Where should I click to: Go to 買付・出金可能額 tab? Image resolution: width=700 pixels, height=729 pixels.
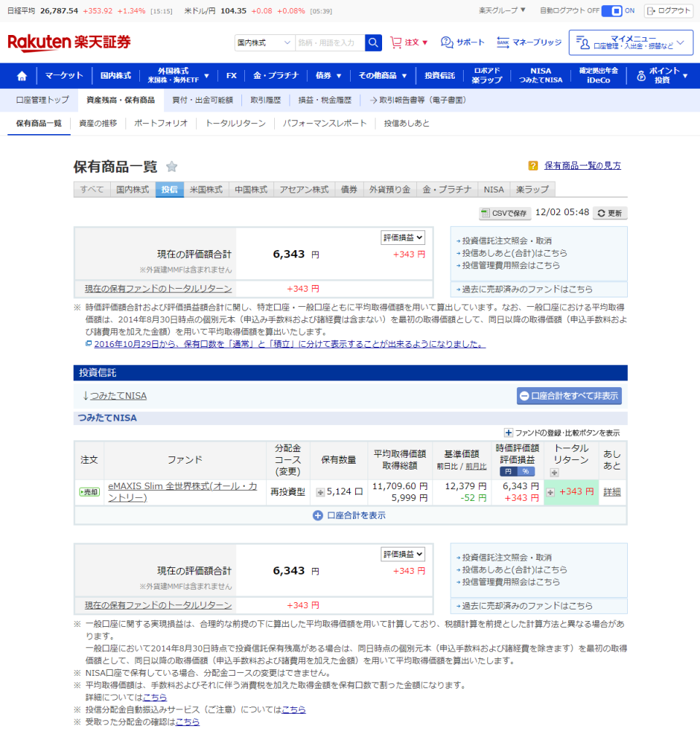coord(202,100)
